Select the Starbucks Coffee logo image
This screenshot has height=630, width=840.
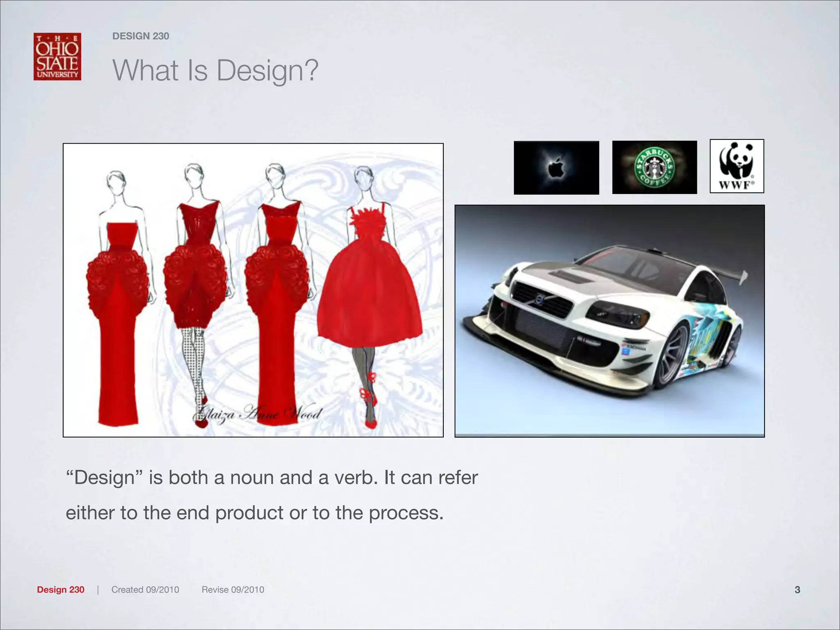[x=654, y=167]
